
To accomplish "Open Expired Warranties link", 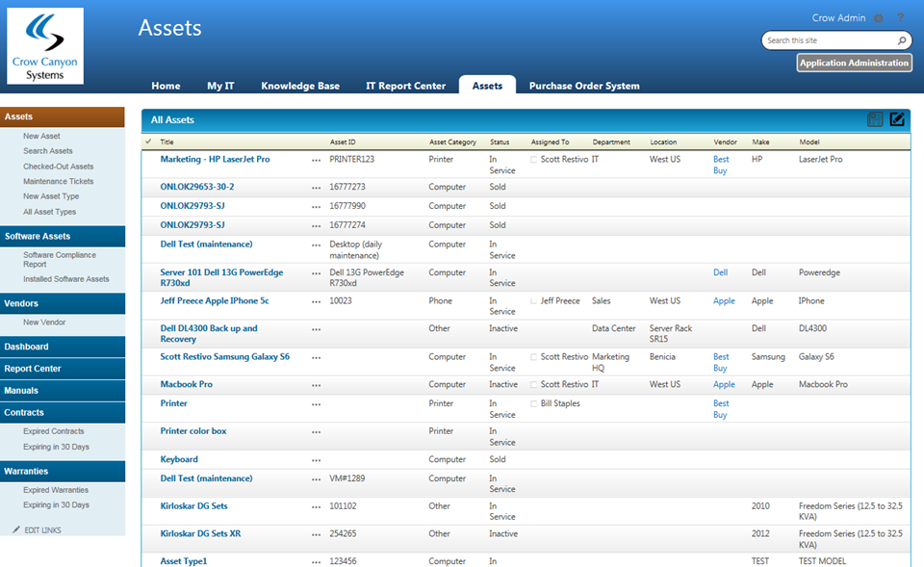I will pyautogui.click(x=56, y=490).
